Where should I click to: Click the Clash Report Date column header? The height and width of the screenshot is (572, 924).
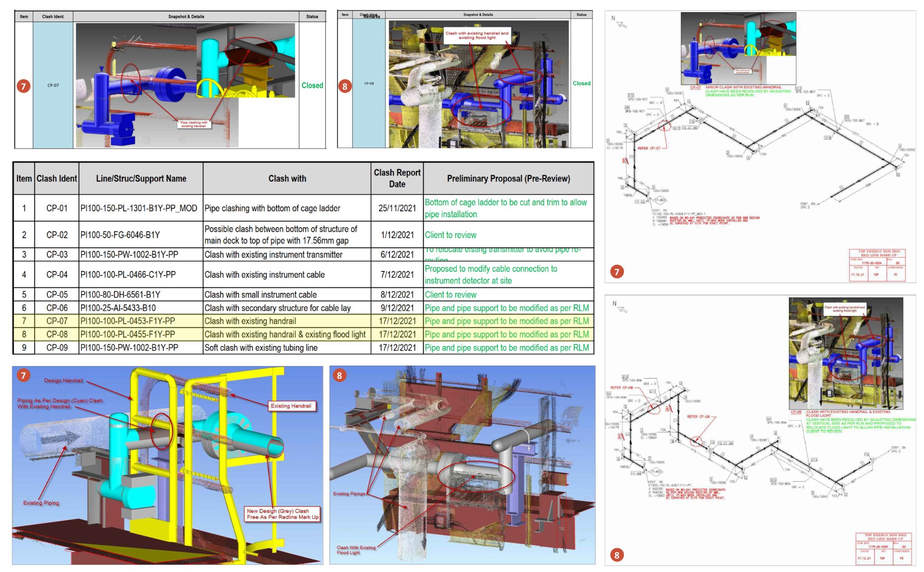click(x=396, y=178)
